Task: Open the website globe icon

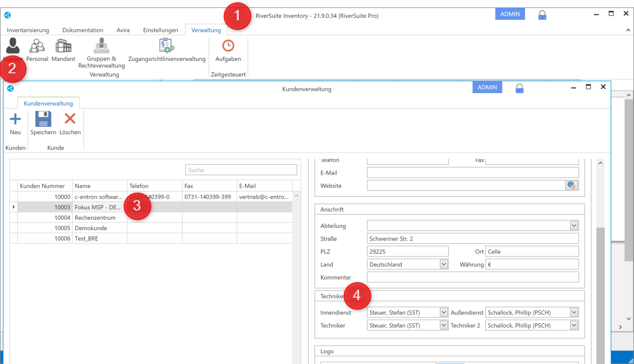Action: 572,185
